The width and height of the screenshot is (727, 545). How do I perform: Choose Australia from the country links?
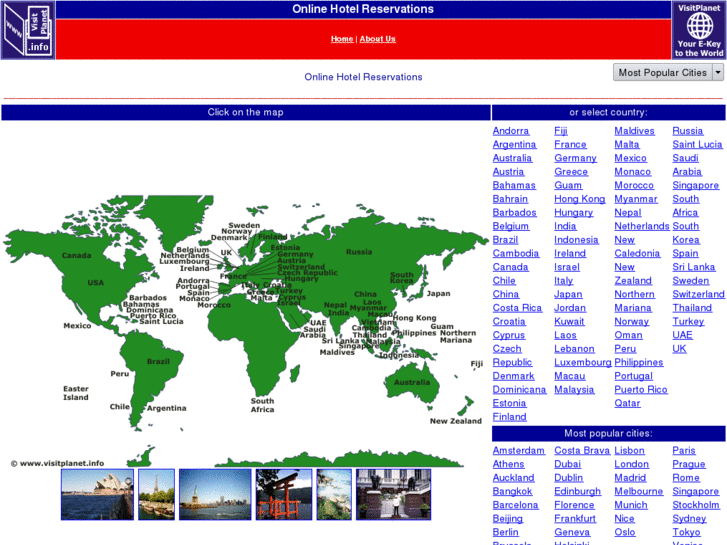(x=512, y=158)
